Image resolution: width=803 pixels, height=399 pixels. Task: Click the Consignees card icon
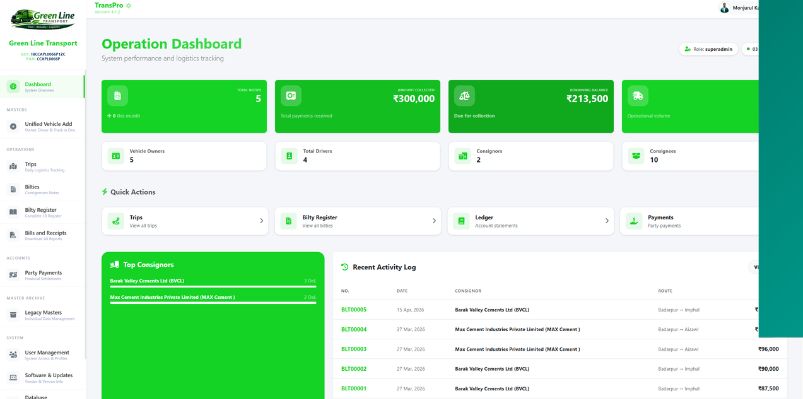[637, 156]
